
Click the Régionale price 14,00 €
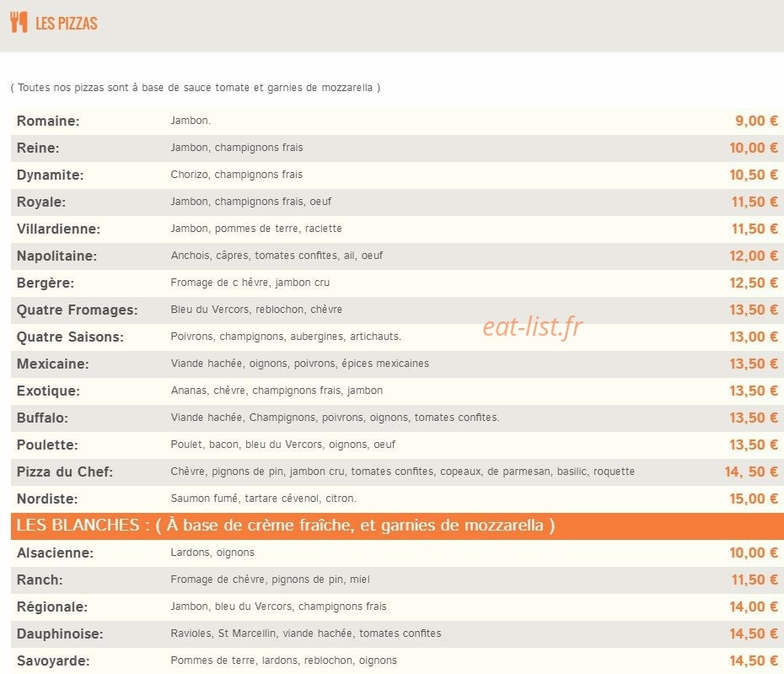(754, 607)
